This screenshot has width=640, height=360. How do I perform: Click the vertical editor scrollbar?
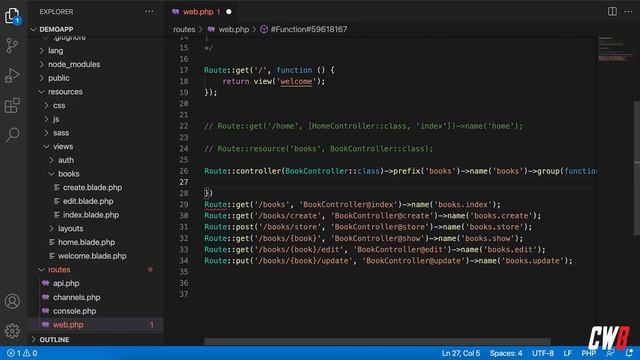point(636,167)
